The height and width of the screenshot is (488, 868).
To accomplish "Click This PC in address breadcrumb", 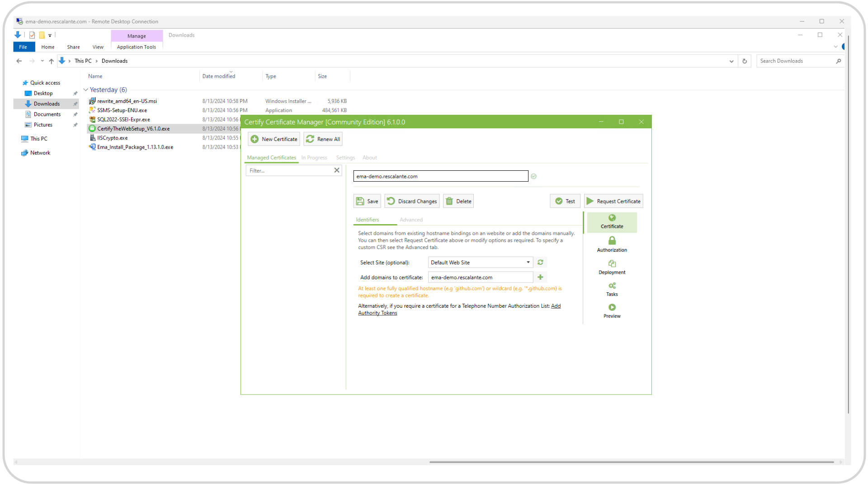I will tap(83, 61).
